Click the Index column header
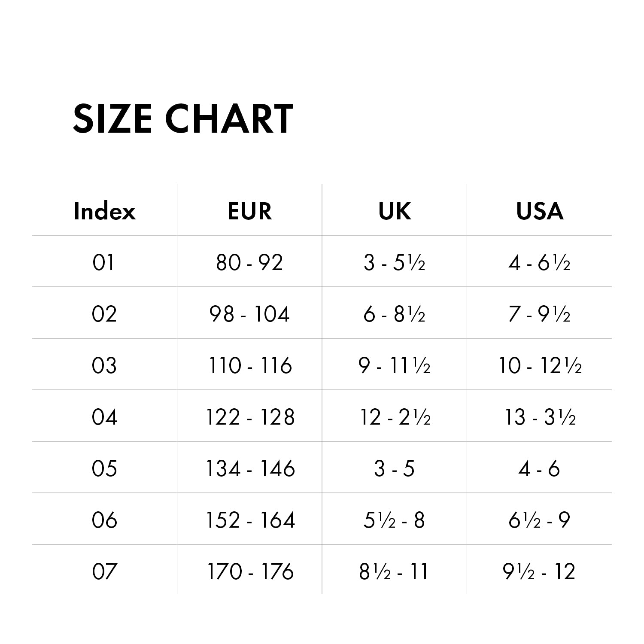 (x=104, y=211)
